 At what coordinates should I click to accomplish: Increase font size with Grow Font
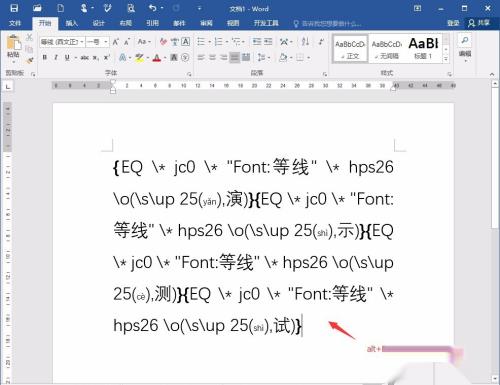pyautogui.click(x=116, y=42)
